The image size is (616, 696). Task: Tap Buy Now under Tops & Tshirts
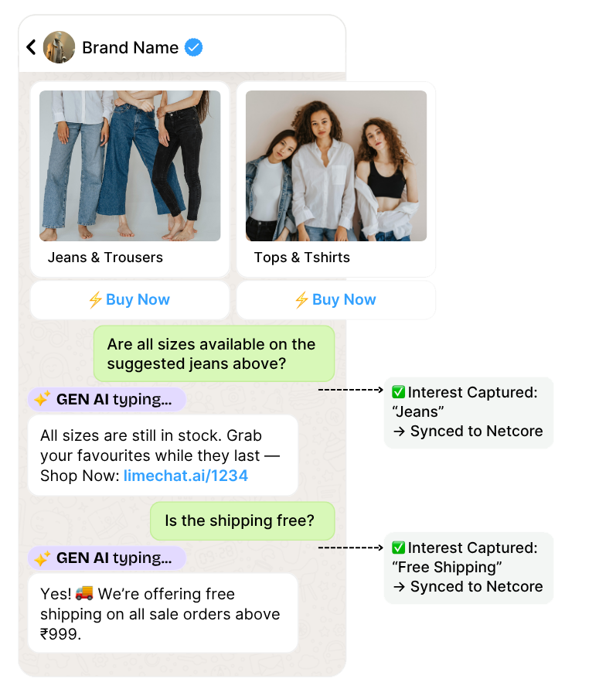[336, 300]
